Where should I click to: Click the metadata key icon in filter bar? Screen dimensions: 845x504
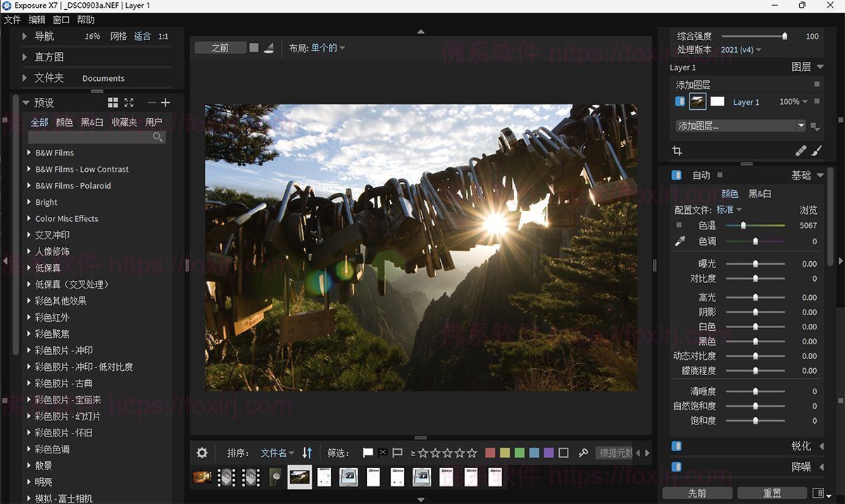point(584,453)
